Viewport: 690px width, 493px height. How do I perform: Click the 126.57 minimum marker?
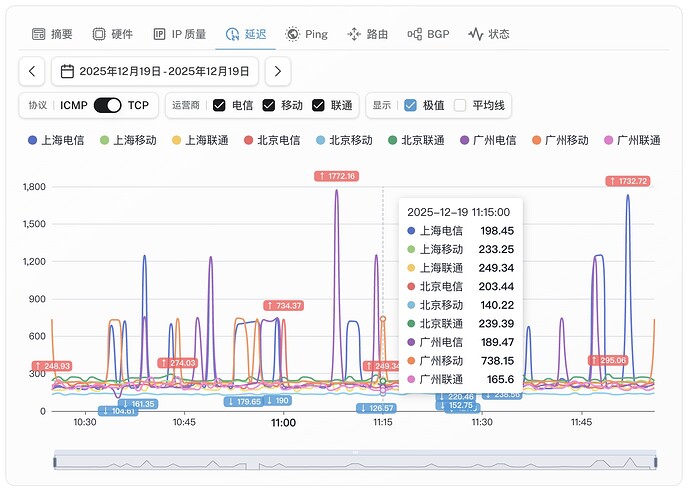(x=377, y=408)
